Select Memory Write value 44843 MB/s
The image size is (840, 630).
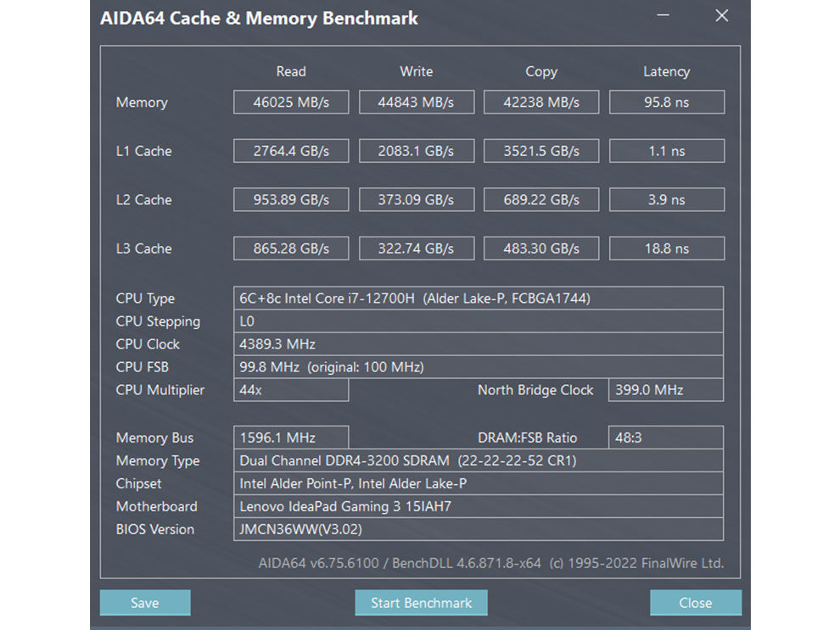pyautogui.click(x=417, y=102)
